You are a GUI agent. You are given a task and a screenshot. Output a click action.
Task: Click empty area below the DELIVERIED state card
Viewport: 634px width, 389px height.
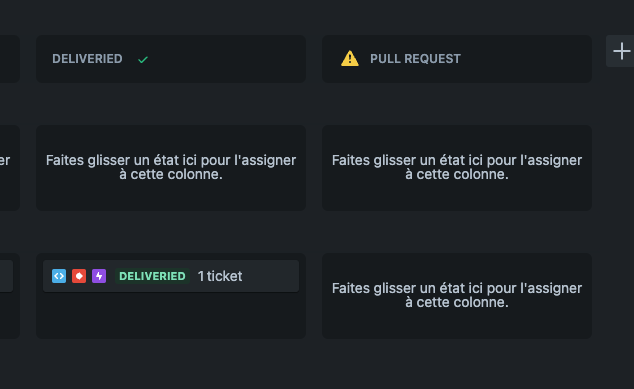point(171,315)
